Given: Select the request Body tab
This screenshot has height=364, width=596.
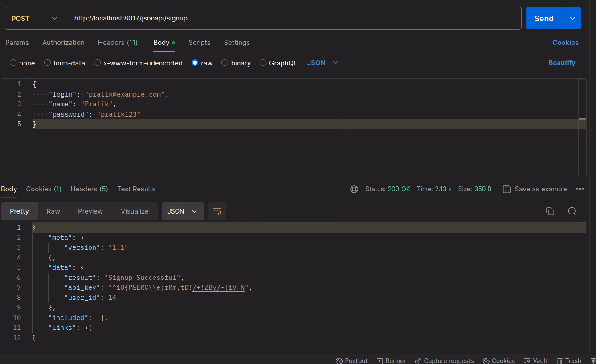Looking at the screenshot, I should (x=164, y=43).
